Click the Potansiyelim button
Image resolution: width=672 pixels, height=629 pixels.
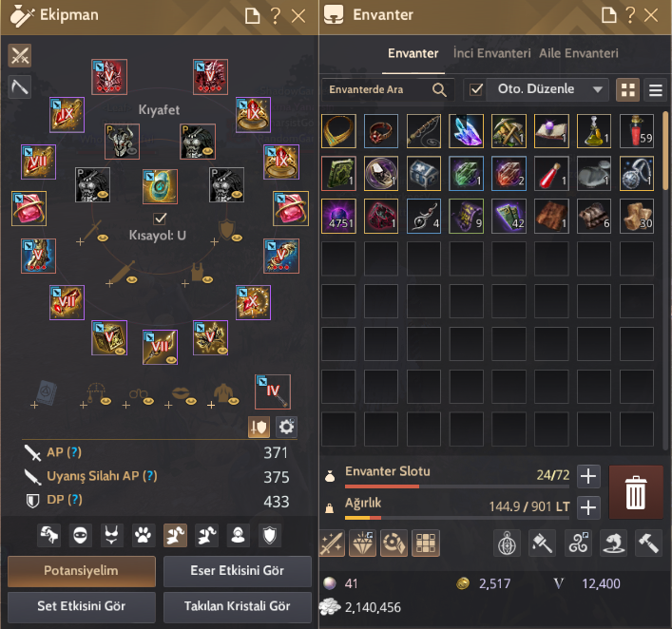[82, 571]
